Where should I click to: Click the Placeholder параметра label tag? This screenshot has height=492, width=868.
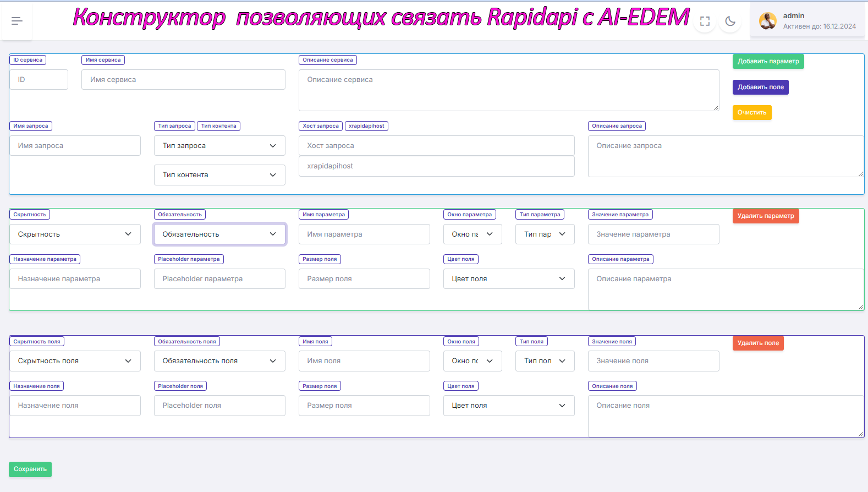tap(189, 259)
